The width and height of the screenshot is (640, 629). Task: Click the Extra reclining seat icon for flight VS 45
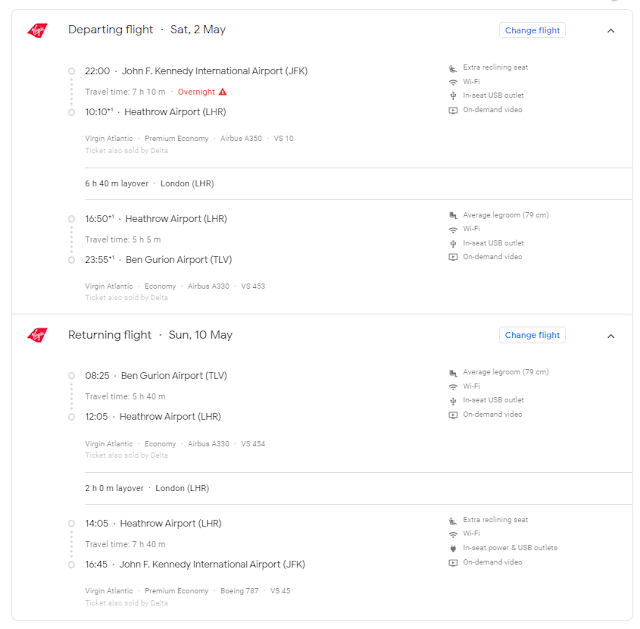click(453, 520)
